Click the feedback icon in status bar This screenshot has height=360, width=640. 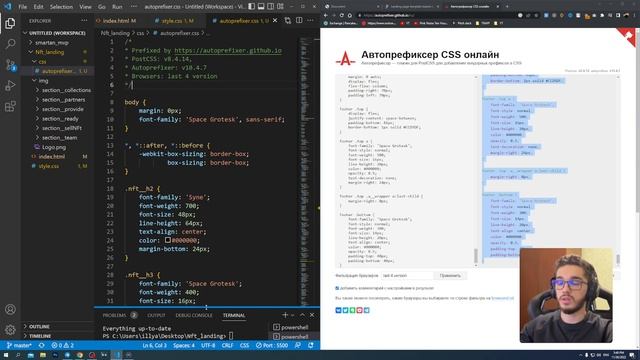click(x=298, y=345)
